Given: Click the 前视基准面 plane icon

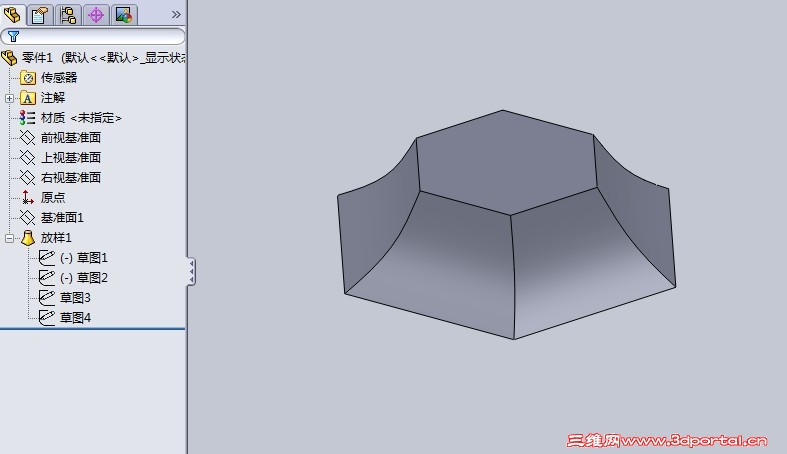Looking at the screenshot, I should click(27, 137).
